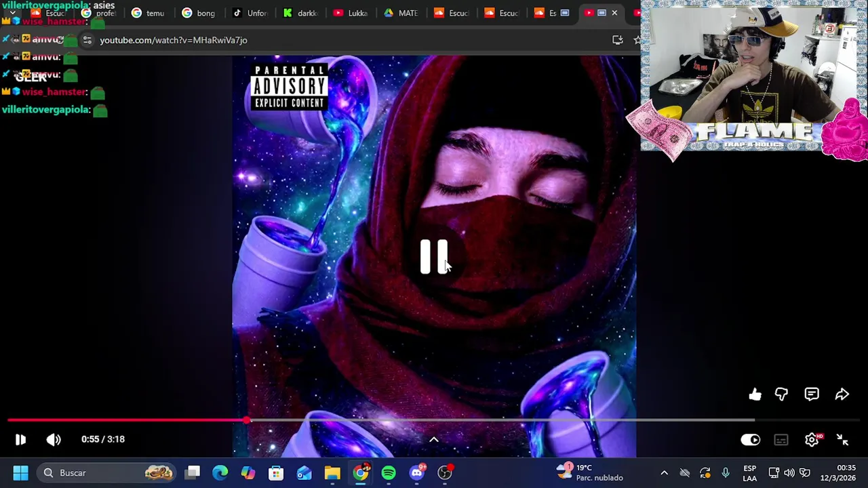Open Spotify from the taskbar

pyautogui.click(x=389, y=472)
